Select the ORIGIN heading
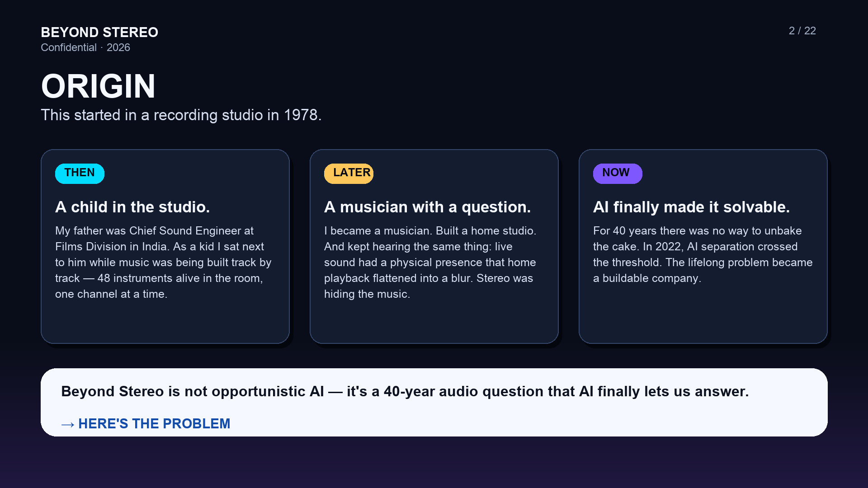The height and width of the screenshot is (488, 868). (98, 86)
